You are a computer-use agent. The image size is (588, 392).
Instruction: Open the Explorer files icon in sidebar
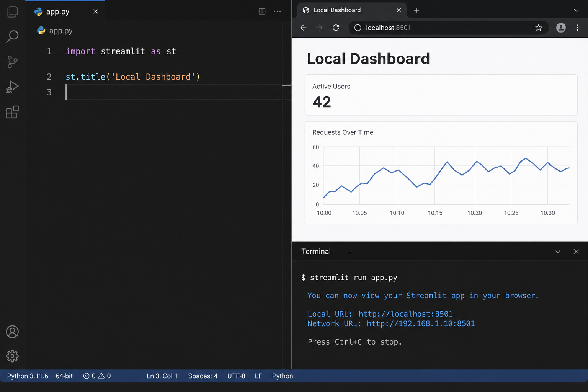12,11
